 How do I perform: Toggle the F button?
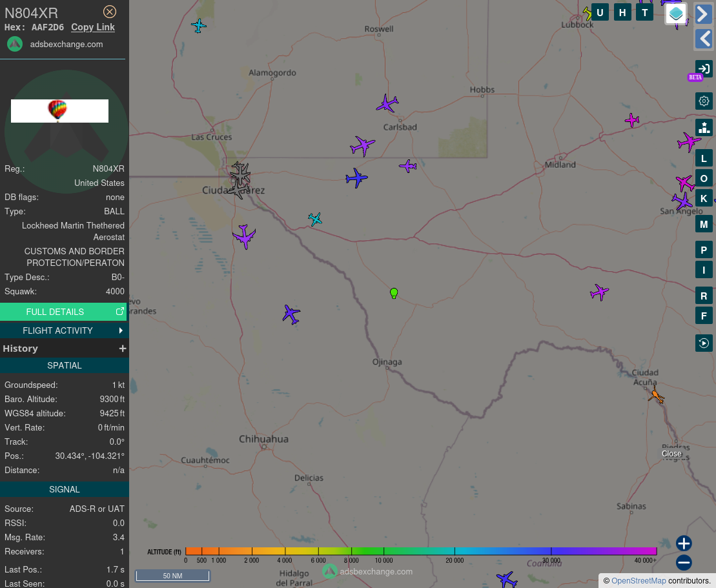[704, 316]
